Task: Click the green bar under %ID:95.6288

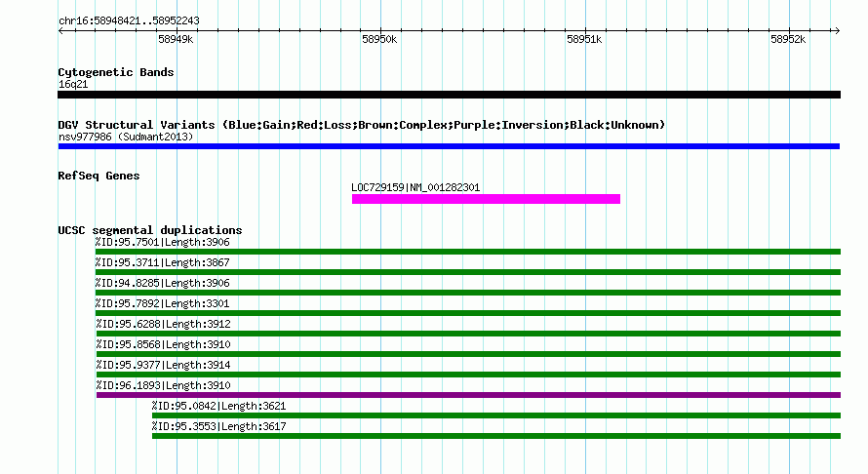Action: [x=468, y=334]
